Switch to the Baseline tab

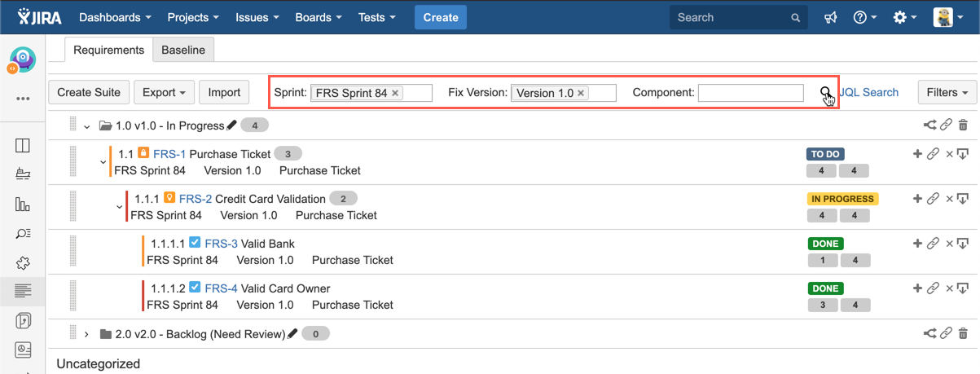point(183,50)
